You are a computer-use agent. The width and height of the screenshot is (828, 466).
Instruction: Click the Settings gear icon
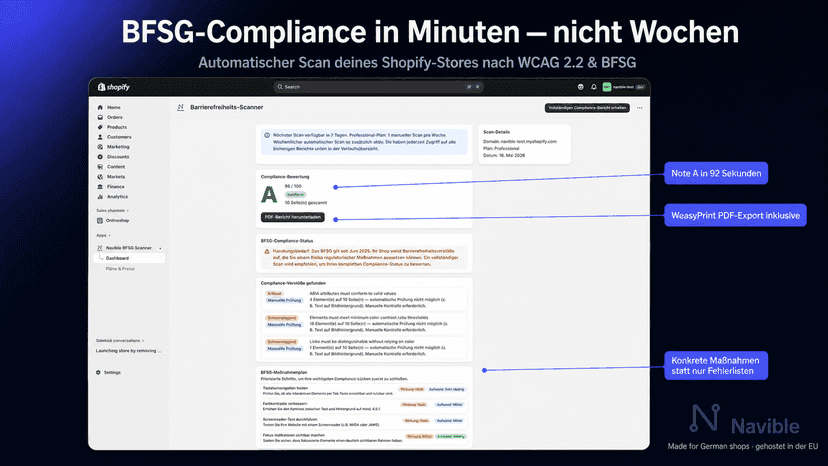(x=98, y=372)
